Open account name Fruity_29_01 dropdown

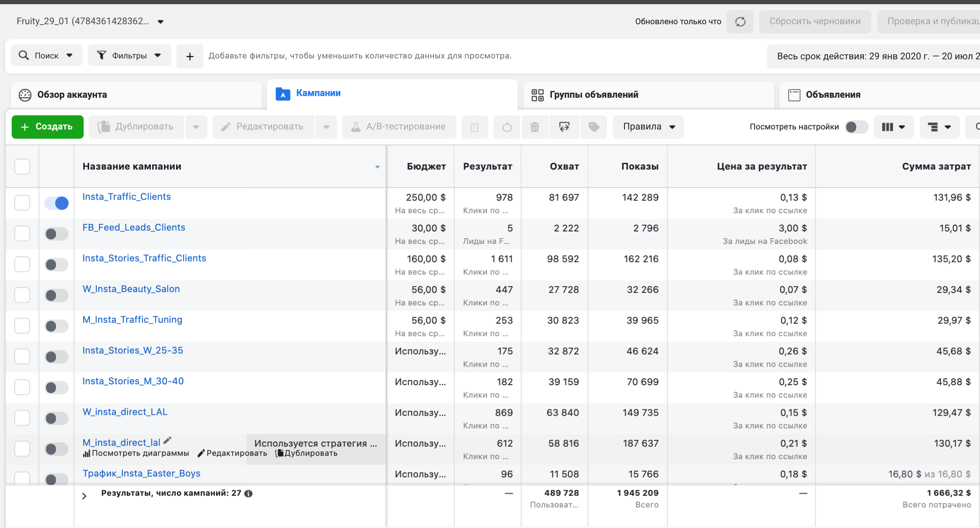pos(90,21)
